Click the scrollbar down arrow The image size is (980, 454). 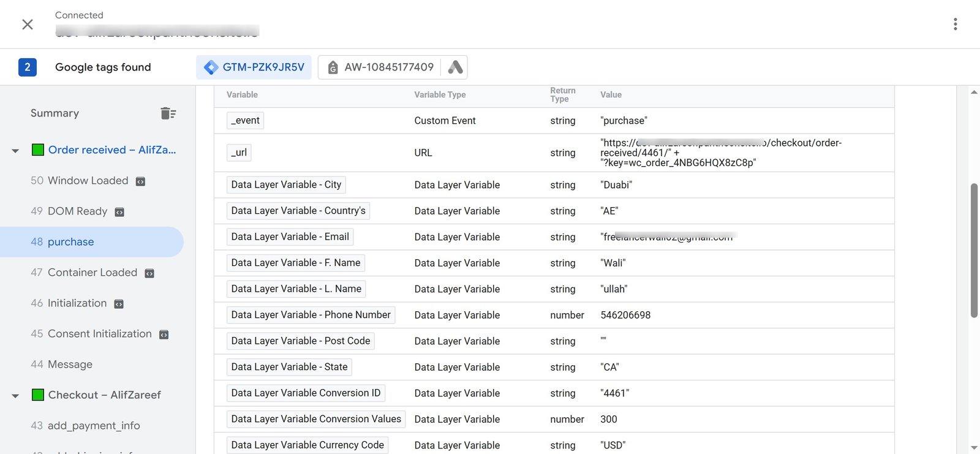pos(974,448)
